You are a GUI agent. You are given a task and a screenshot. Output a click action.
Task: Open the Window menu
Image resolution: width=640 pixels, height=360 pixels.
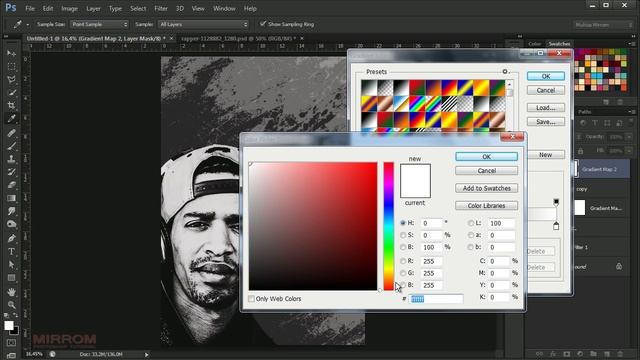[x=224, y=8]
